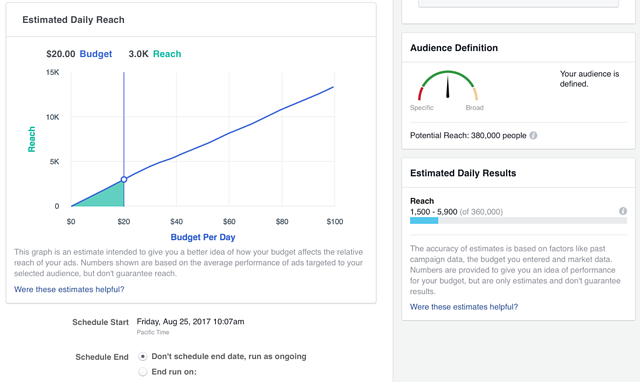Open info icon beside Reach estimate

click(x=622, y=211)
